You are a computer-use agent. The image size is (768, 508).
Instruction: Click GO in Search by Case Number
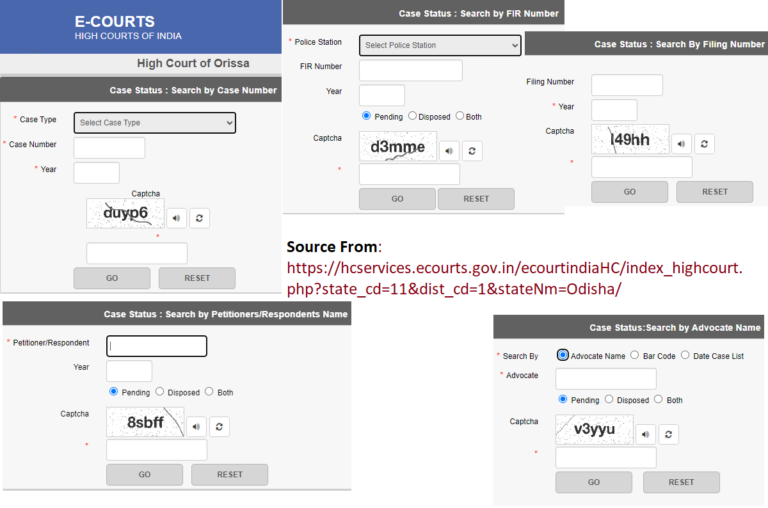tap(112, 278)
